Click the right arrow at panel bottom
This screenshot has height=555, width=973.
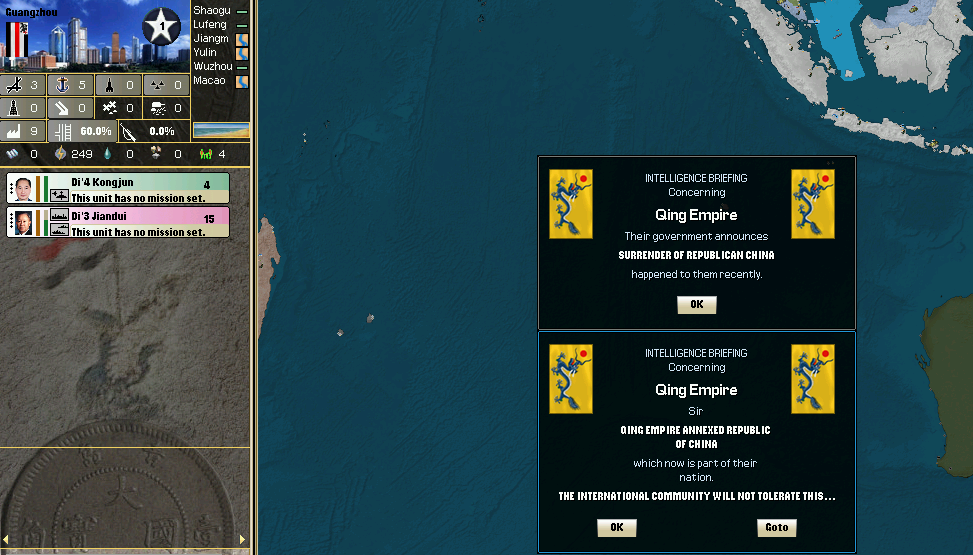pyautogui.click(x=241, y=540)
